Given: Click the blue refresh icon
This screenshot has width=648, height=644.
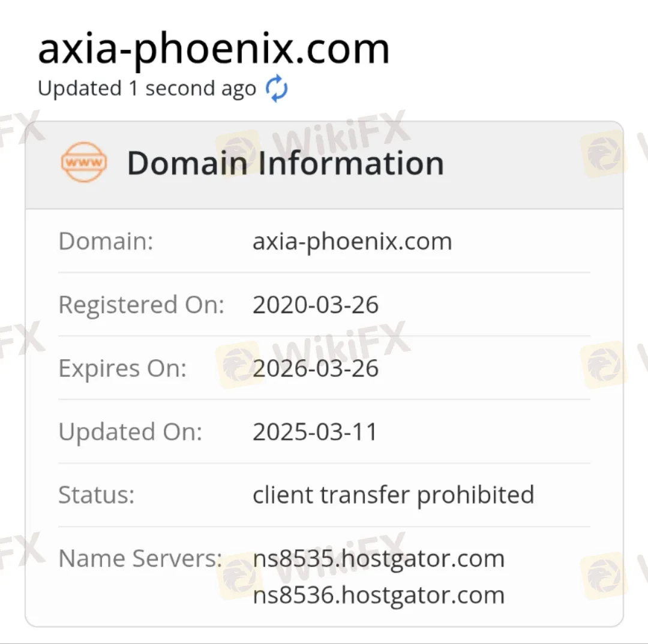Looking at the screenshot, I should coord(277,88).
